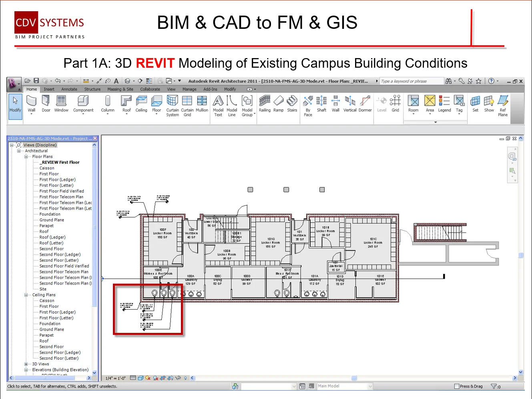Select the Roof tool
Screen dimensions: 532x399
coord(126,105)
